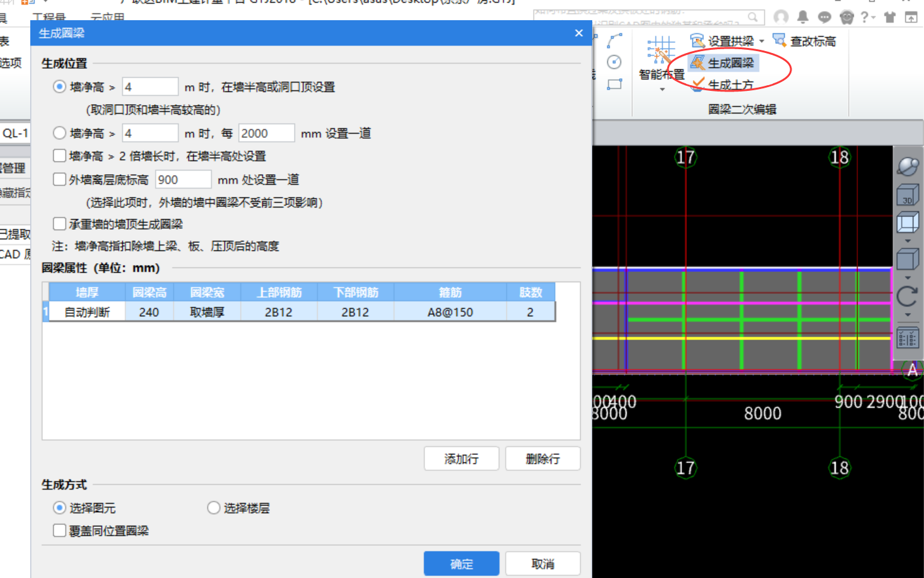Expand 设置拱梁 dropdown arrow
Viewport: 924px width, 578px height.
click(762, 41)
